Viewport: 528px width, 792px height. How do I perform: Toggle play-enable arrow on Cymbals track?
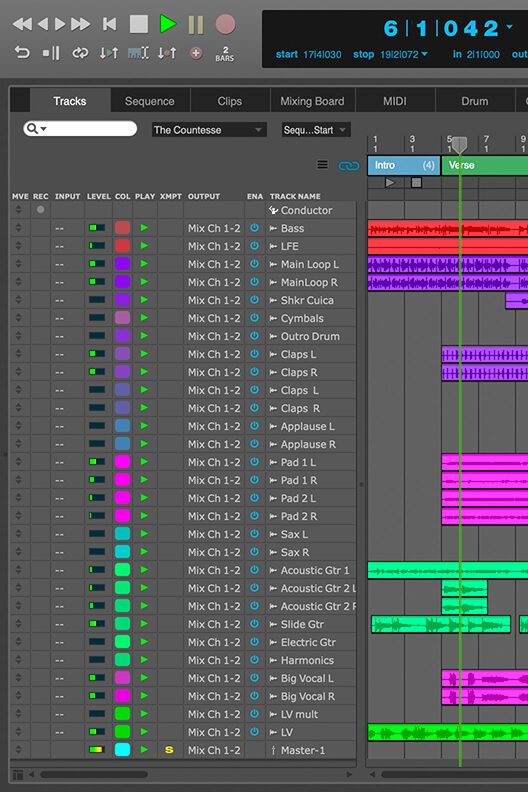(x=145, y=318)
